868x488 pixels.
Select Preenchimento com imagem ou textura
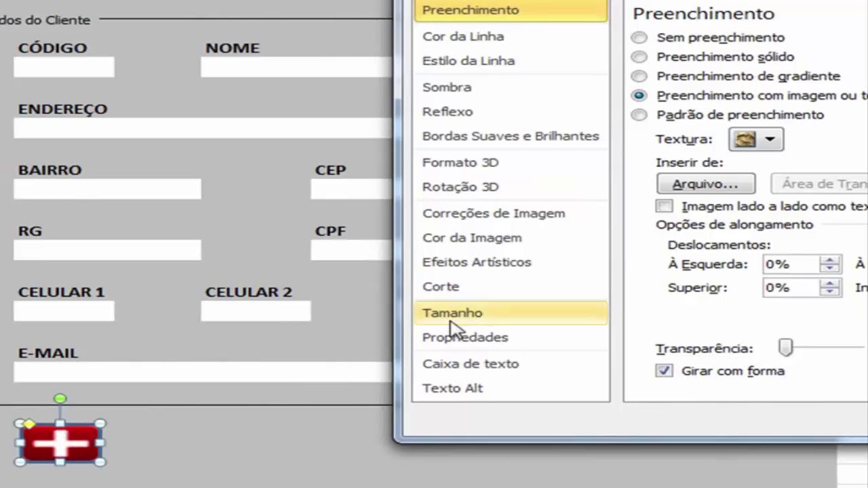(639, 96)
